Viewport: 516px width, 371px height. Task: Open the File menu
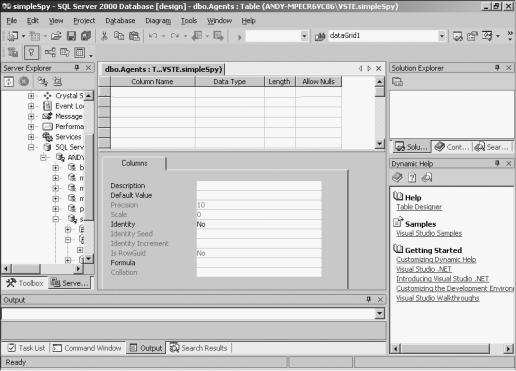click(x=12, y=21)
